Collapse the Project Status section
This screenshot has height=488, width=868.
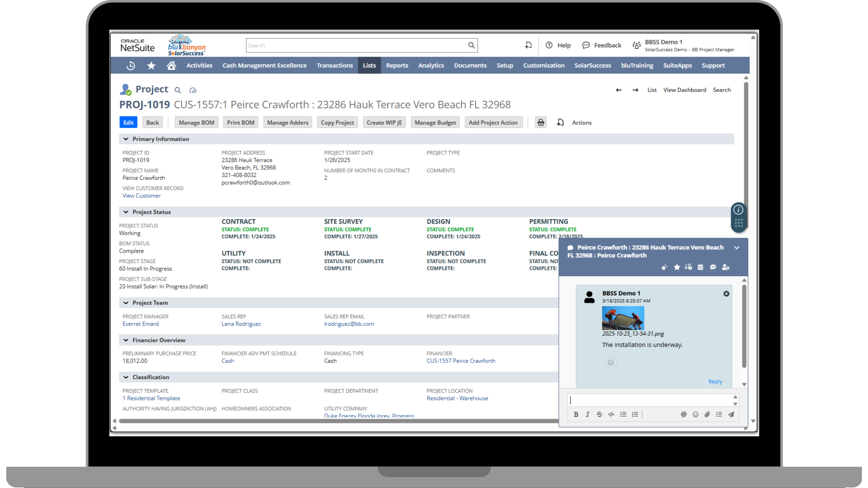click(x=126, y=212)
